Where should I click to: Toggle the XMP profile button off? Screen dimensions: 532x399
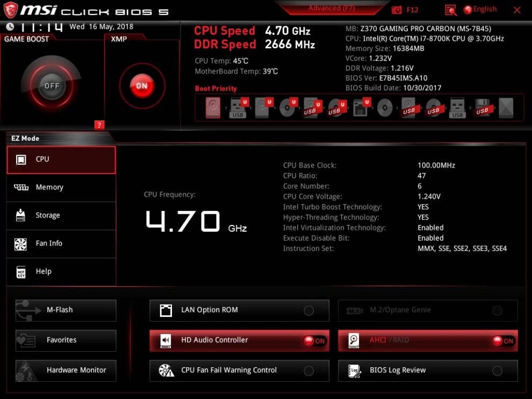point(141,86)
